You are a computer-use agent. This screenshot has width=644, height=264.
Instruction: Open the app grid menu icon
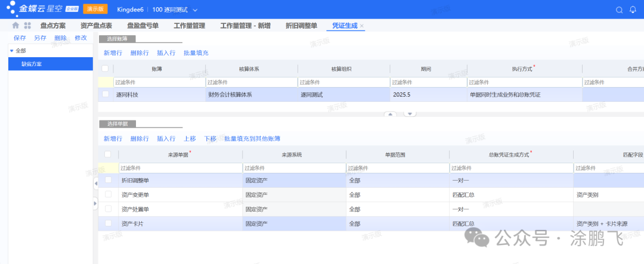pos(27,26)
